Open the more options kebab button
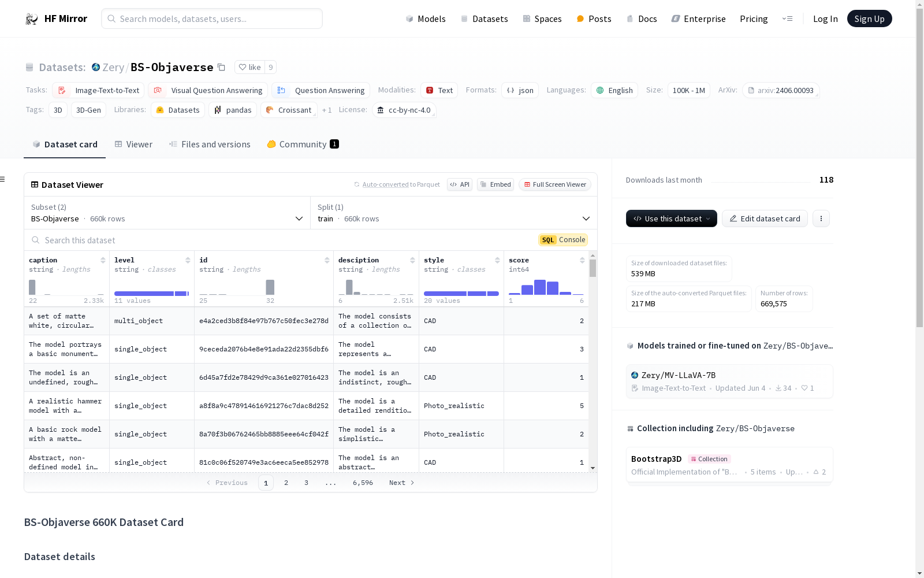 tap(821, 218)
